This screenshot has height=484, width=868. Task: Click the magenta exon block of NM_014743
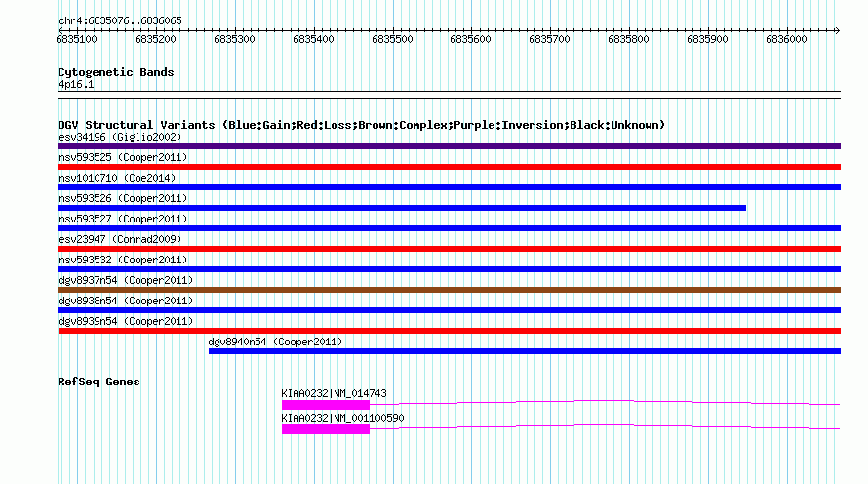(x=326, y=405)
